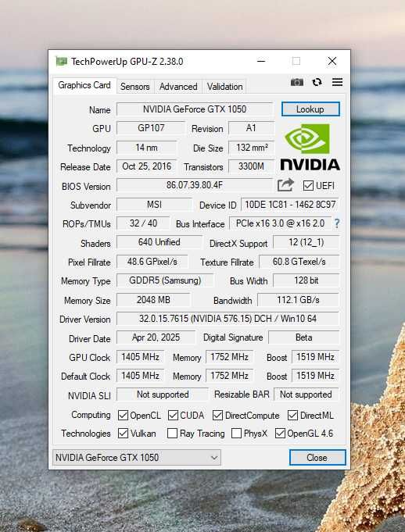Switch to the Validation tab

coord(224,87)
